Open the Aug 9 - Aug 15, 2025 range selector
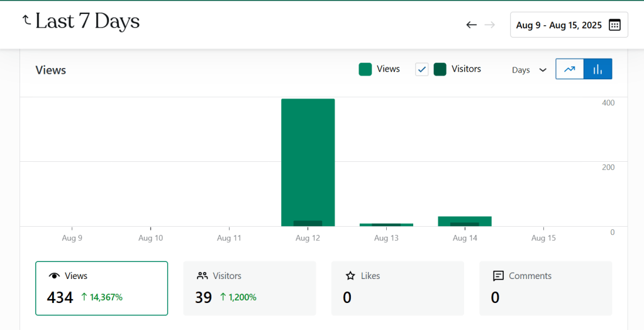 [x=558, y=25]
